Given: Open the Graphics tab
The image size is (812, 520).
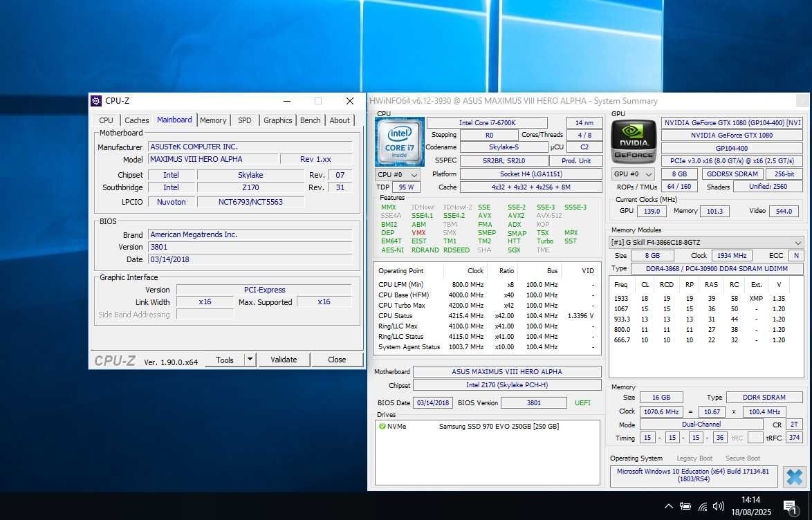Looking at the screenshot, I should (278, 120).
